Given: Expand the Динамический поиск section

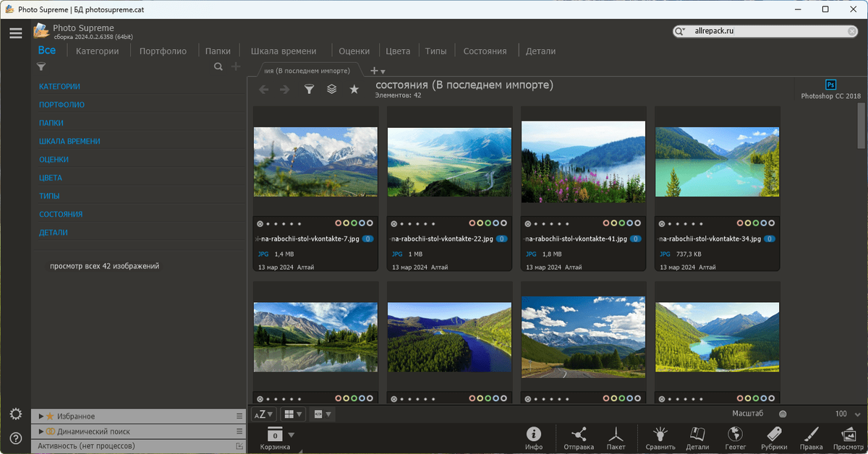Looking at the screenshot, I should (x=41, y=432).
